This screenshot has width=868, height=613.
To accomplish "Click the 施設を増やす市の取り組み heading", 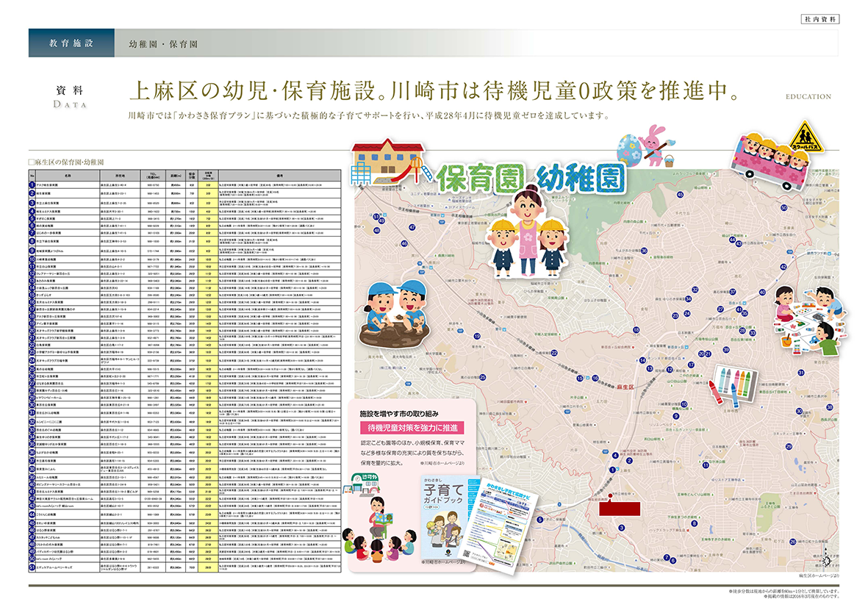I will tap(399, 414).
